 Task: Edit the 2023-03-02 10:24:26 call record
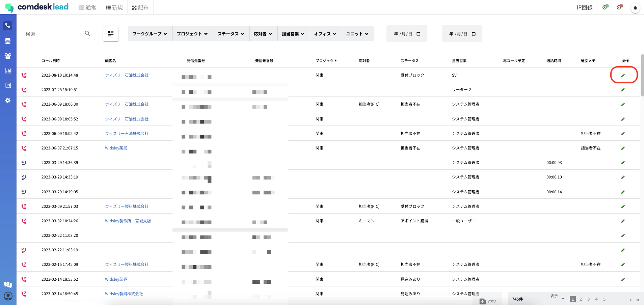pos(623,221)
